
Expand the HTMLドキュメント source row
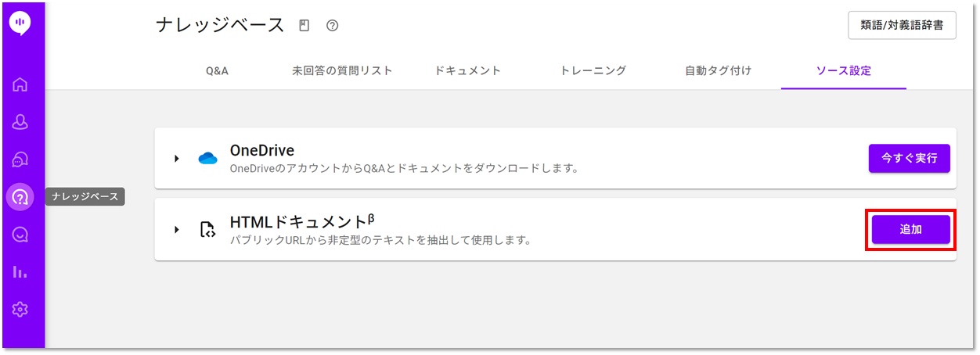[x=177, y=229]
